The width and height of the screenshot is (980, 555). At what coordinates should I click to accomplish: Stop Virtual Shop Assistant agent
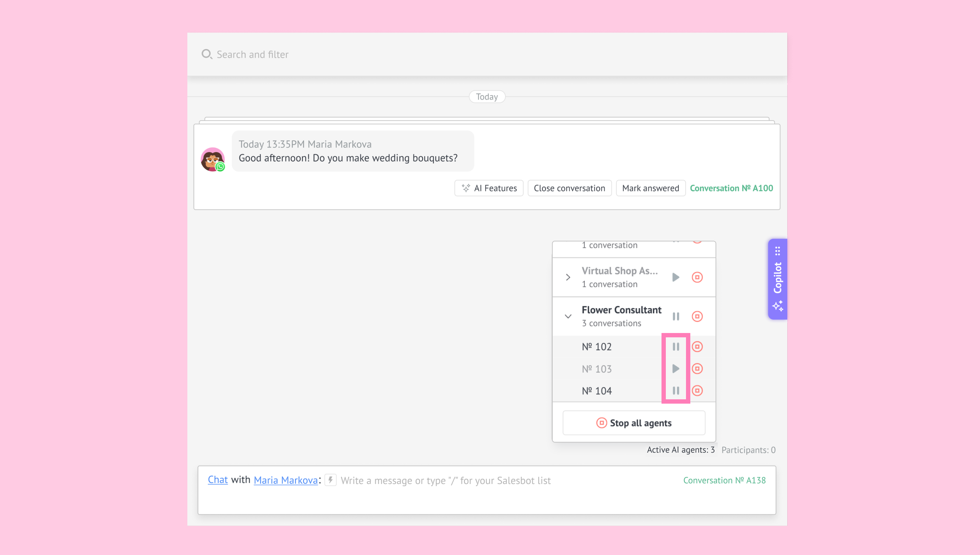pyautogui.click(x=697, y=277)
